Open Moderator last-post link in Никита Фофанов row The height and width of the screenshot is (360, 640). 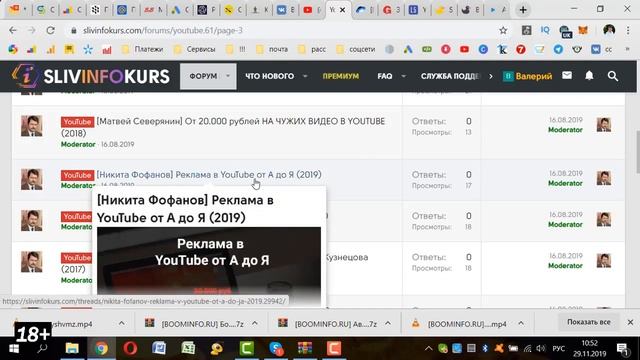[565, 183]
